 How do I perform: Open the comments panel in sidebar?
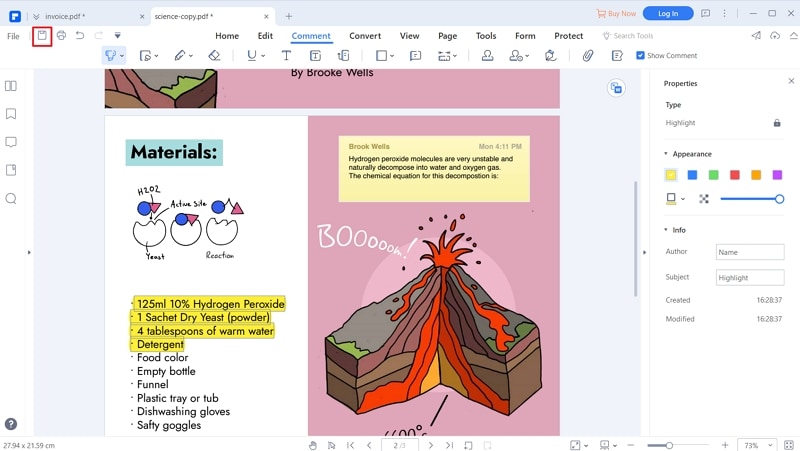tap(11, 142)
